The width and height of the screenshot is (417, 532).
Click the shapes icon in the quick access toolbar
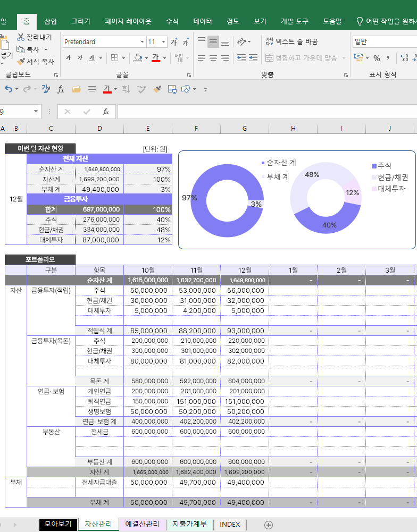[186, 89]
